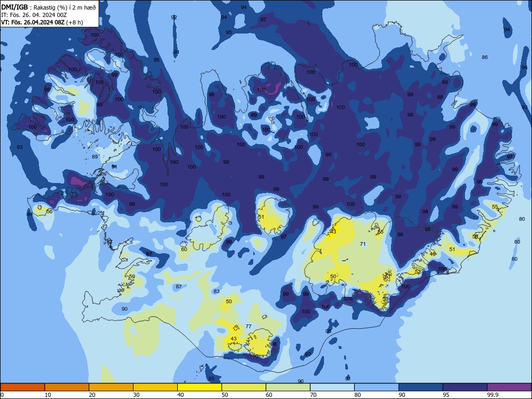Click the title text 'DMI/IGB : Rakastig (%)'
Viewport: 532px width, 399px height.
(35, 7)
